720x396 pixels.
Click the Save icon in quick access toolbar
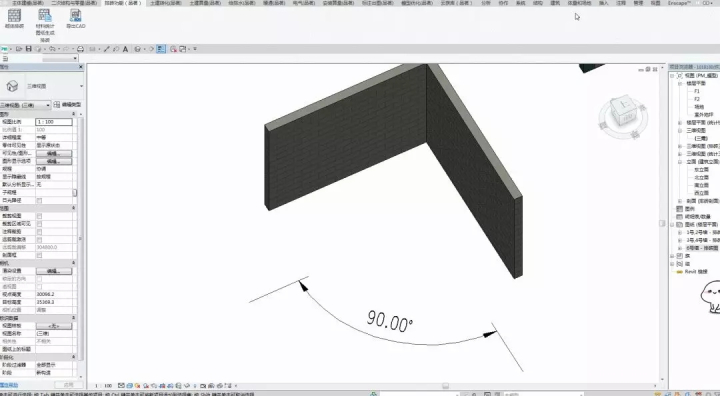pos(28,49)
